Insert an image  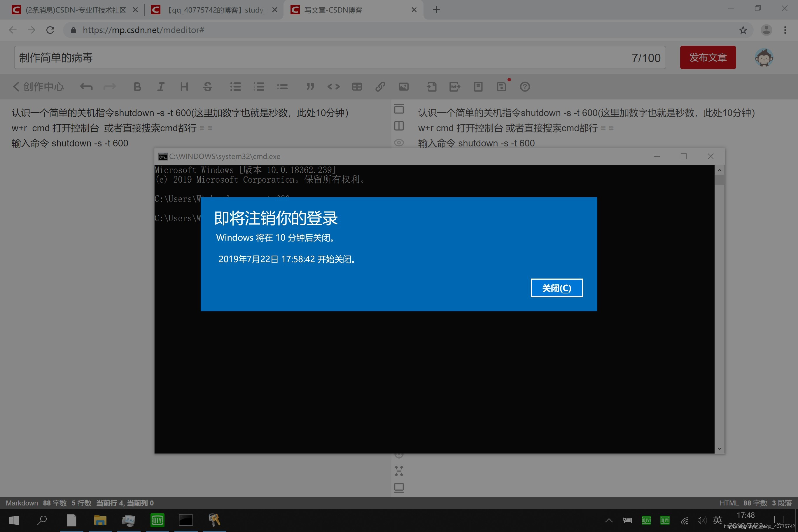pos(404,87)
